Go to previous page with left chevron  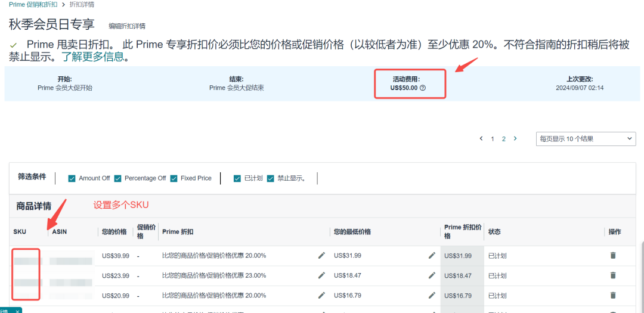[x=481, y=139]
